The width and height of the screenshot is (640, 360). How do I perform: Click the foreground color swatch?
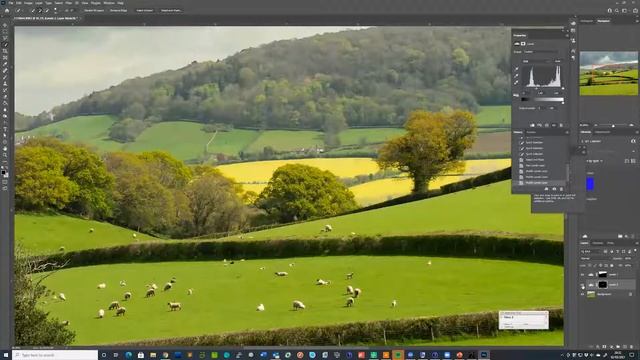[x=4, y=173]
